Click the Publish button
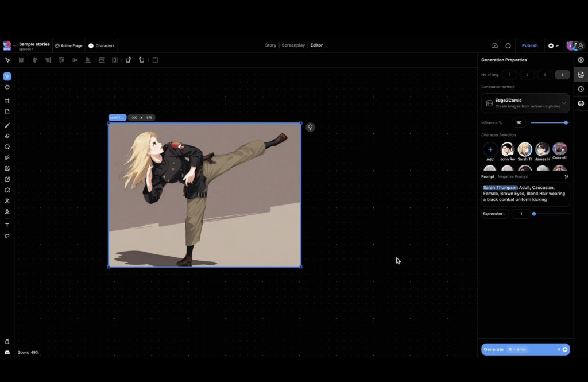The image size is (588, 382). click(529, 45)
